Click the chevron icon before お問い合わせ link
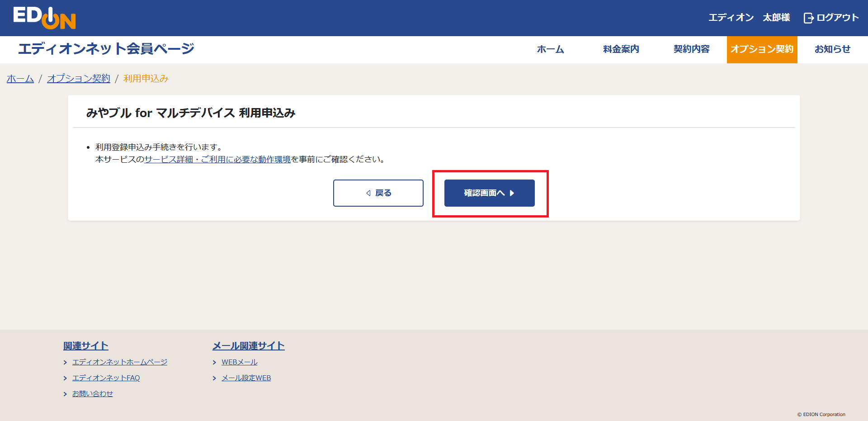This screenshot has height=421, width=868. click(66, 393)
